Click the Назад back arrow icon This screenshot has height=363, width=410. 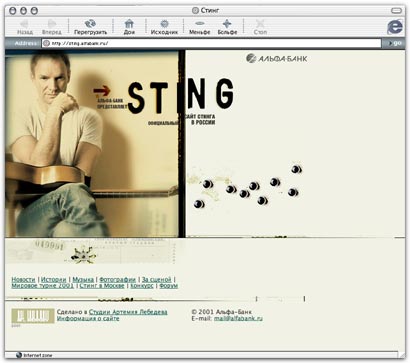(x=24, y=24)
